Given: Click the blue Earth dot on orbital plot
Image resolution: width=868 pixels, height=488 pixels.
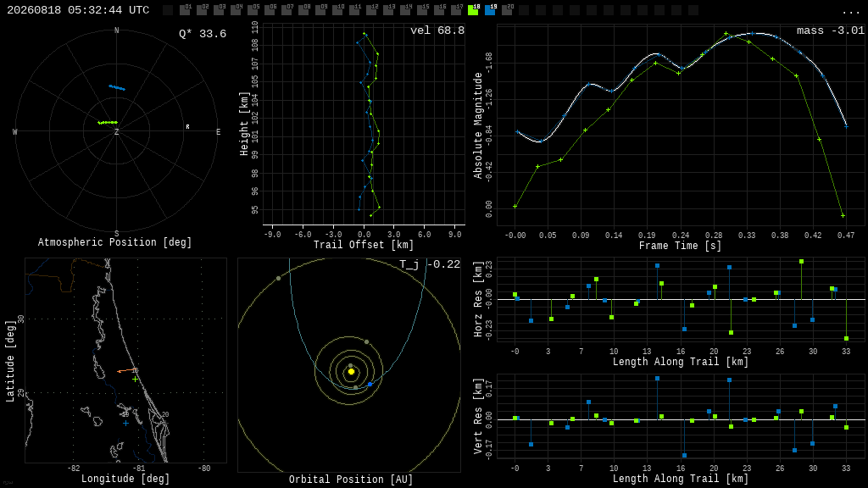Looking at the screenshot, I should click(x=370, y=384).
